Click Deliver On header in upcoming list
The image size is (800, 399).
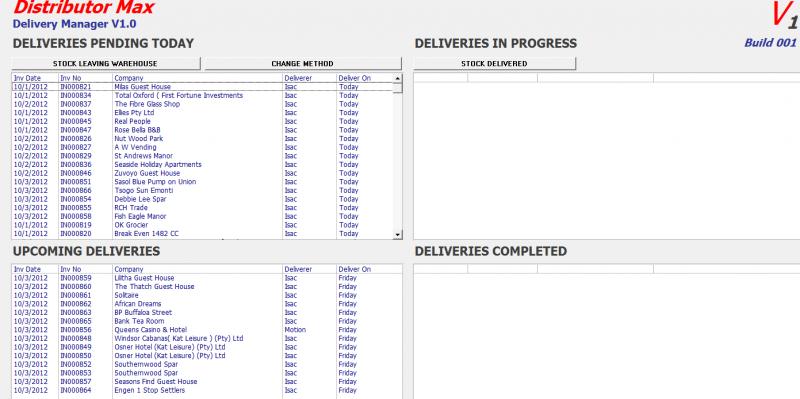click(369, 269)
